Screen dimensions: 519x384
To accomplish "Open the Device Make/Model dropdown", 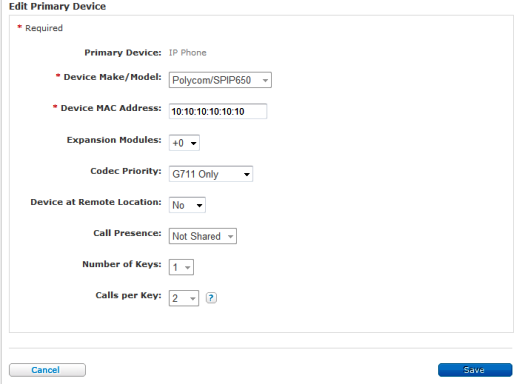I will pos(220,80).
